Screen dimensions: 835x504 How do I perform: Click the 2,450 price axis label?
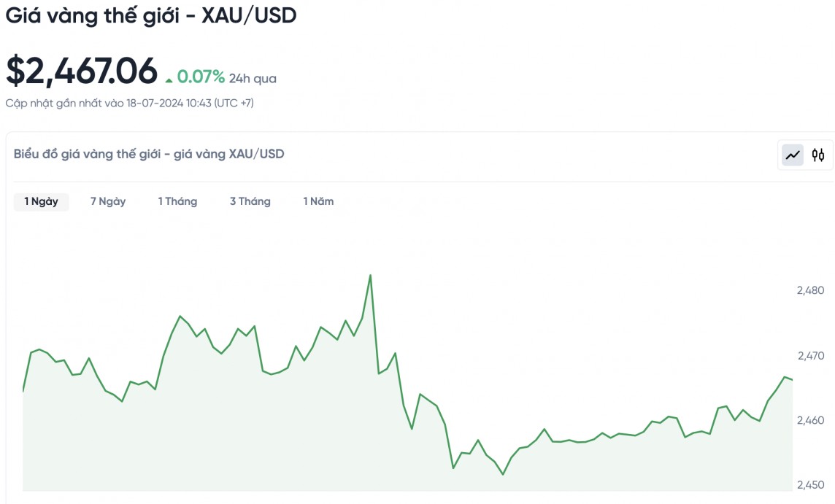click(810, 485)
